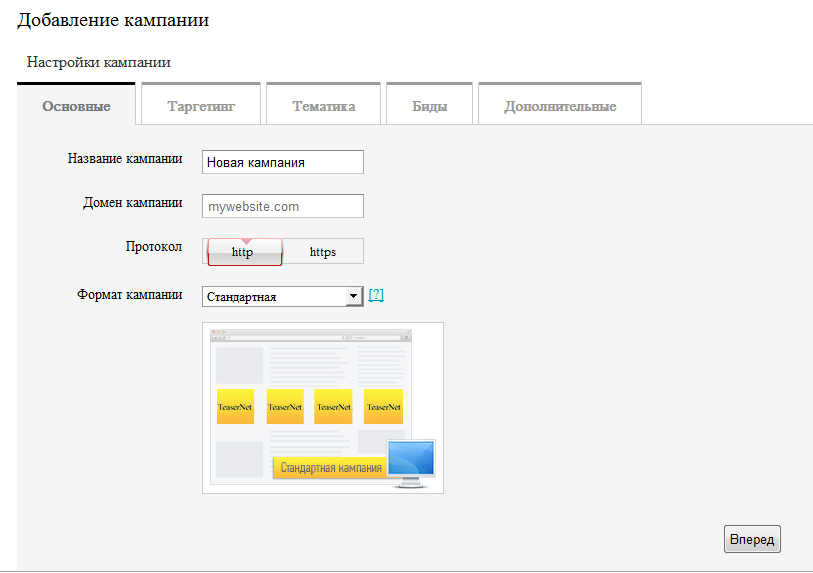Click the second TeaserNet block in preview
This screenshot has width=813, height=573.
click(x=285, y=406)
